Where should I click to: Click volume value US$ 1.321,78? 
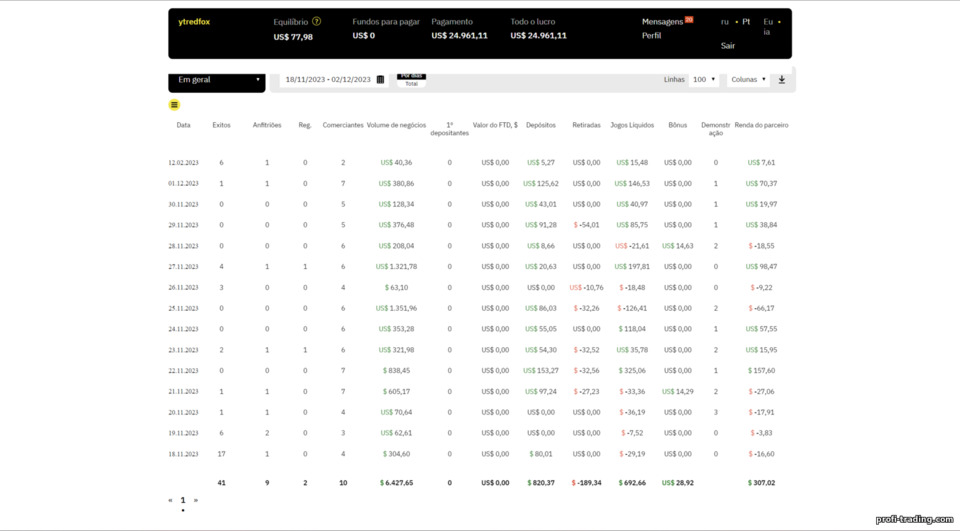[396, 266]
